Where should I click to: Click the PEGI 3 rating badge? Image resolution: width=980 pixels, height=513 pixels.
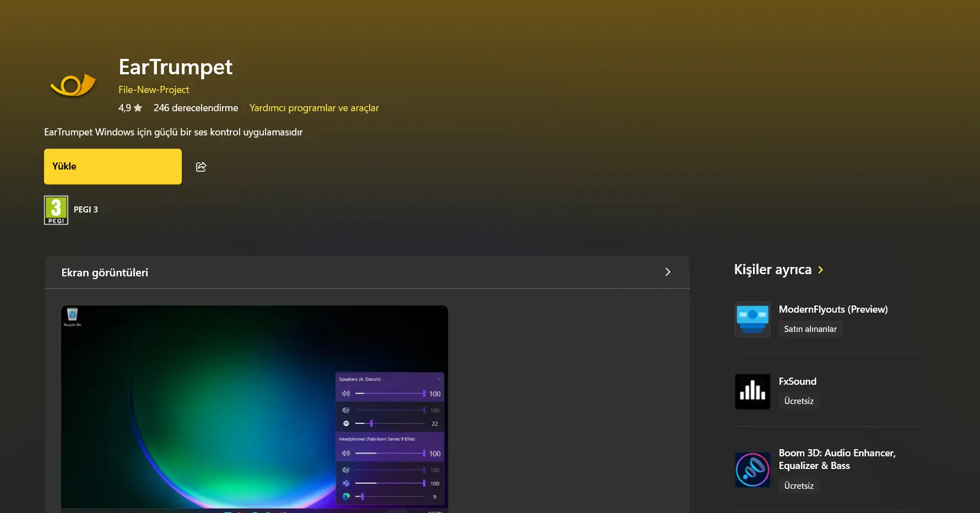pos(56,210)
